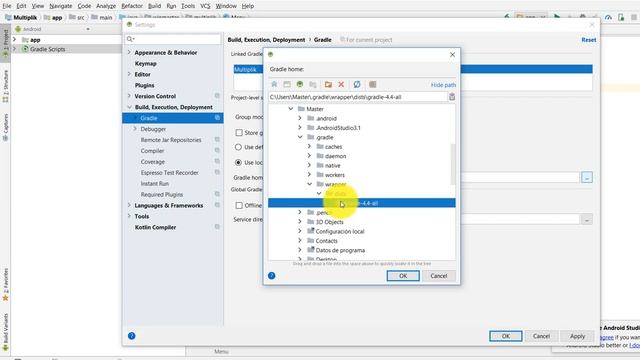Open the Refactor menu

[x=132, y=6]
